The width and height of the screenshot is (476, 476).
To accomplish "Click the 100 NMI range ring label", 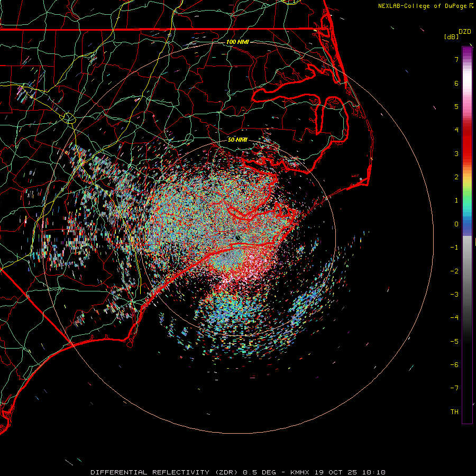I will tap(237, 42).
